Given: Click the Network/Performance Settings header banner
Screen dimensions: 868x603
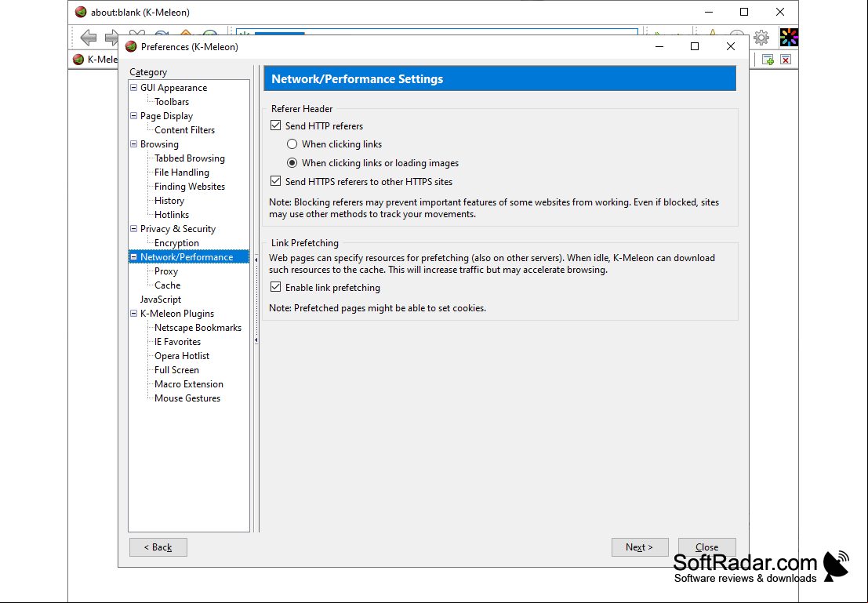Looking at the screenshot, I should pyautogui.click(x=500, y=78).
